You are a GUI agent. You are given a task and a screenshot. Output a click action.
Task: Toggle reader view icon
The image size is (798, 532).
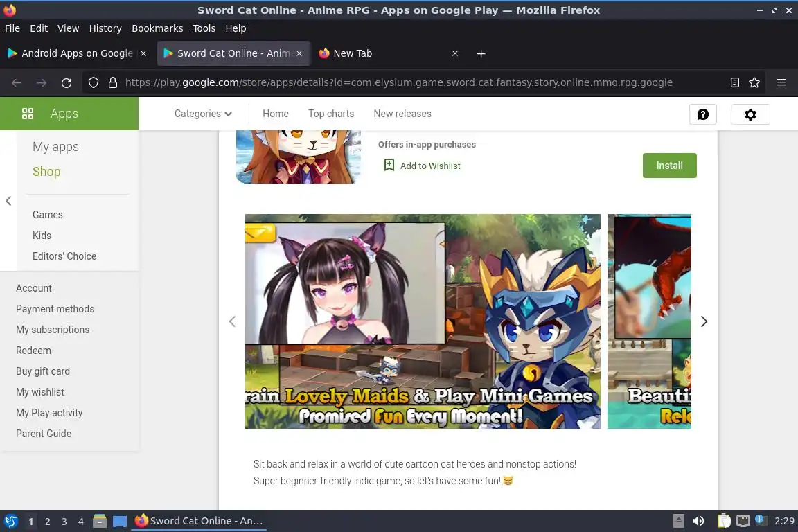pos(734,82)
